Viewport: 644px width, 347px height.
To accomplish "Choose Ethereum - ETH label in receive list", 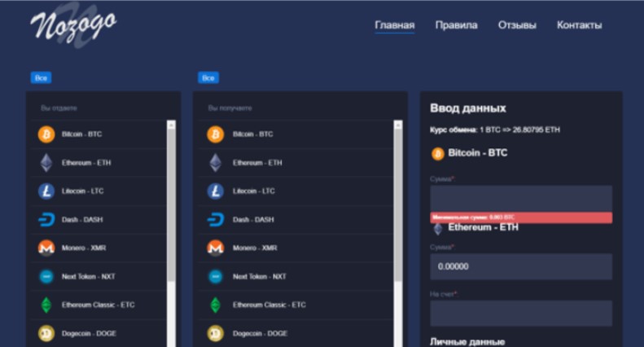I will (257, 163).
